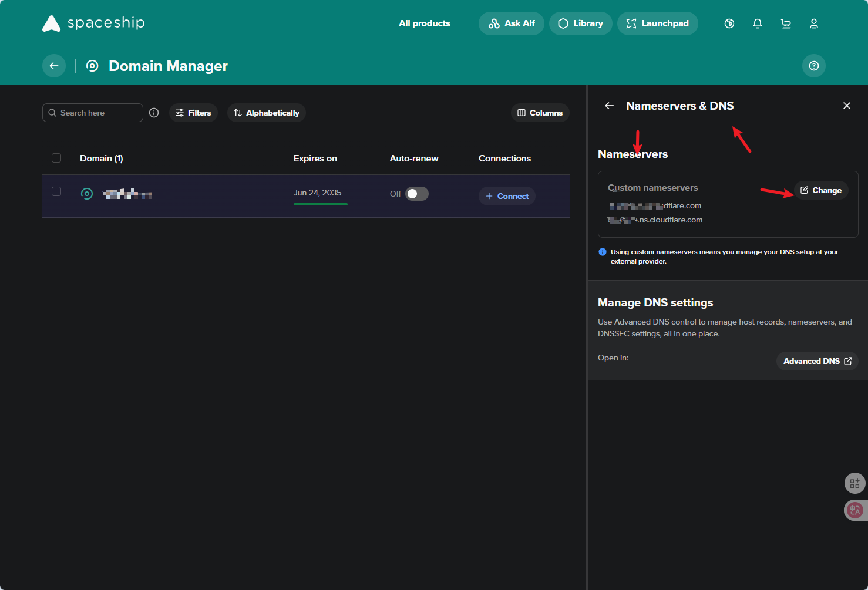The height and width of the screenshot is (590, 868).
Task: Click the Search here input field
Action: click(x=93, y=113)
